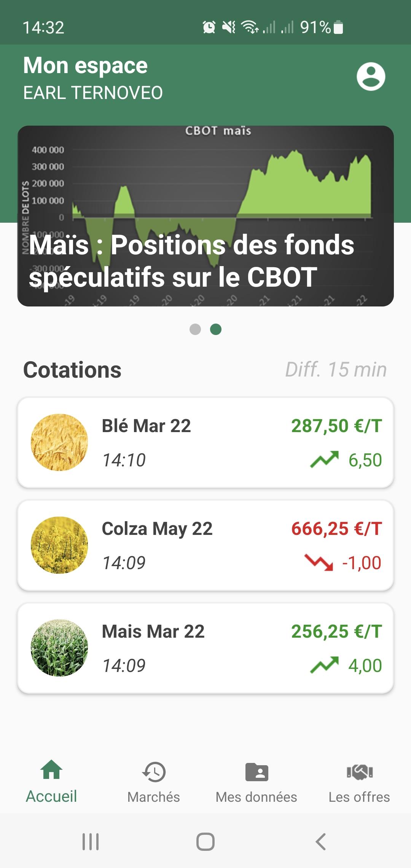Screen dimensions: 411x868
Task: Open the Marchés history clock icon
Action: click(154, 772)
